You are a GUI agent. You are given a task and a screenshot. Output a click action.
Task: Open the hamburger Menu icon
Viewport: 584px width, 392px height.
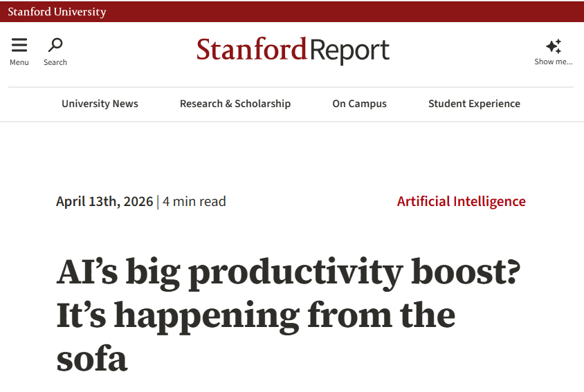tap(19, 45)
